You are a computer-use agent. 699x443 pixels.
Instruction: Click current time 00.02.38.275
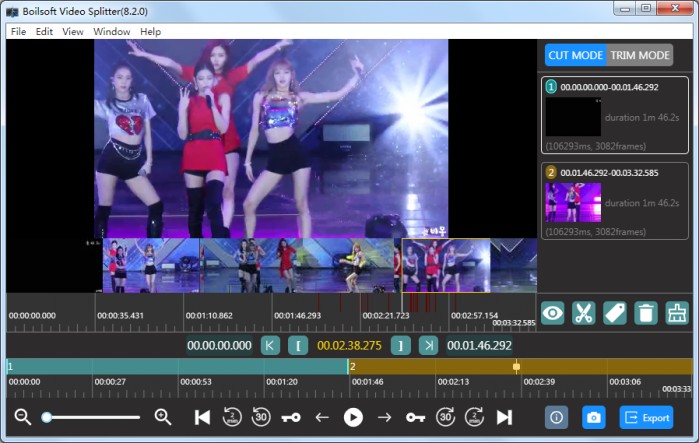tap(349, 345)
